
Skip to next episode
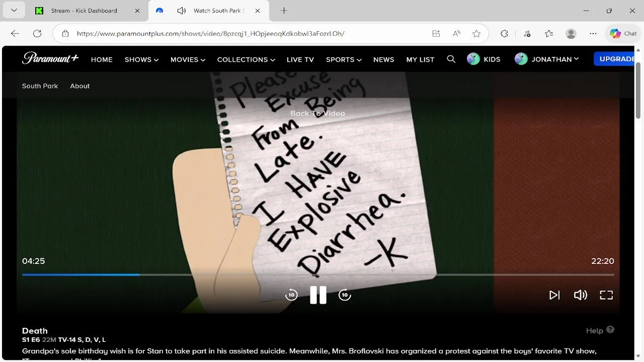(x=554, y=295)
